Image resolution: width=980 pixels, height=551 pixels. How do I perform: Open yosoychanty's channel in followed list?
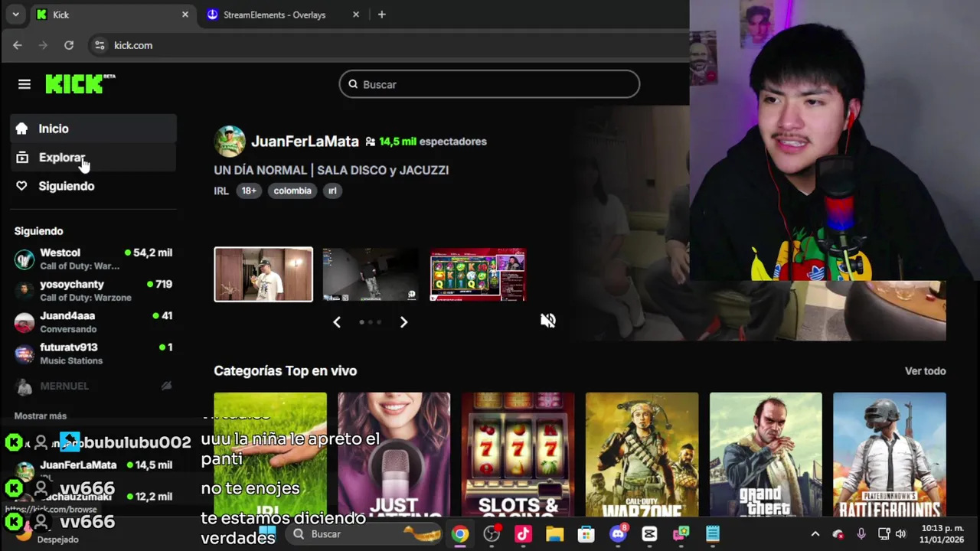[93, 290]
